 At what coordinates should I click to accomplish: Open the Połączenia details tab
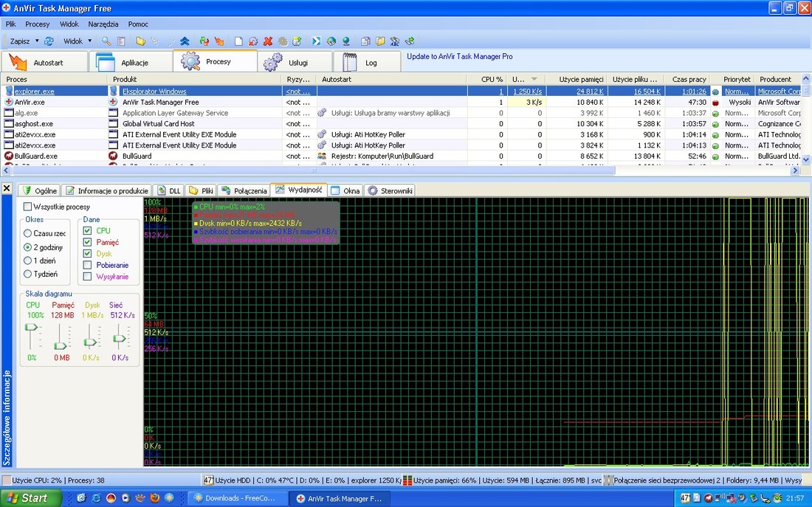[244, 190]
